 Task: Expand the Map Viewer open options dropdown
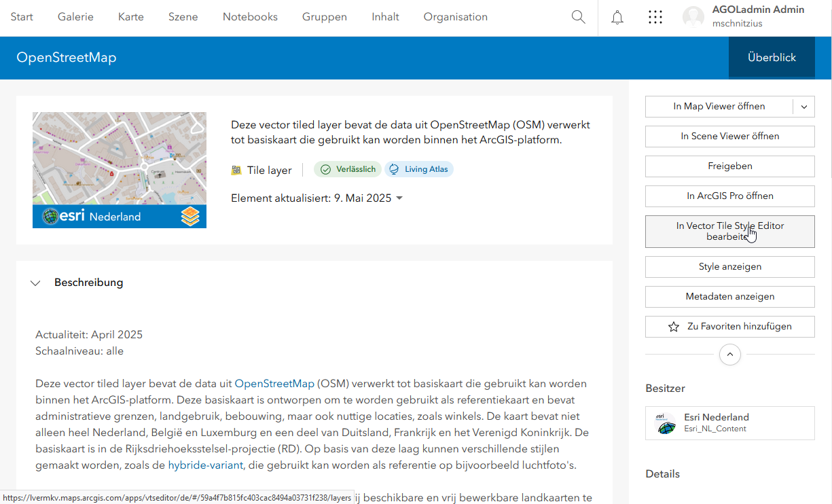pos(804,107)
